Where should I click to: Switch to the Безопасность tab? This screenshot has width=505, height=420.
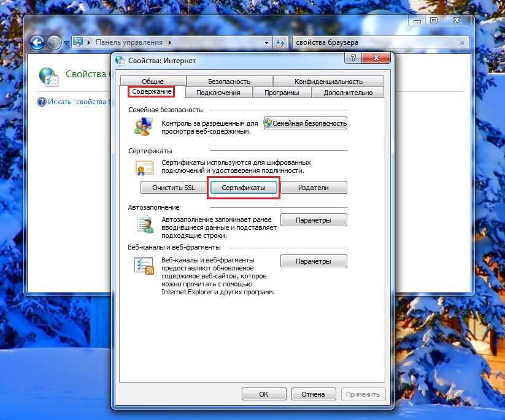click(229, 82)
